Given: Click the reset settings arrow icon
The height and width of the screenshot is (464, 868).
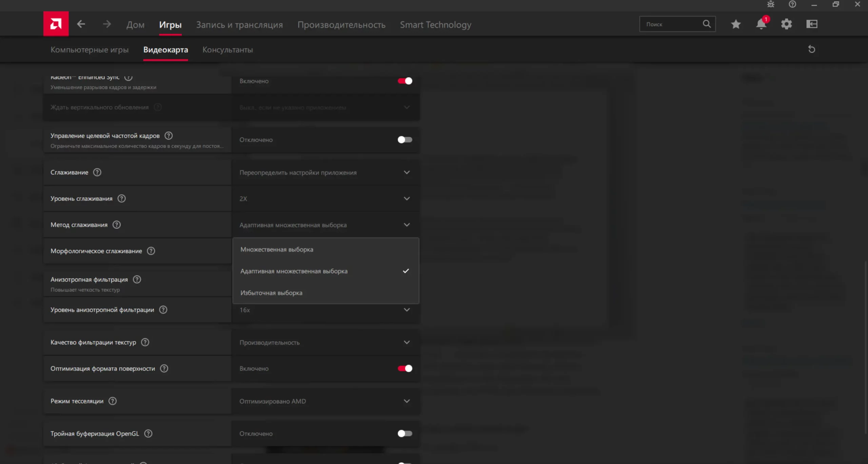Looking at the screenshot, I should 811,49.
